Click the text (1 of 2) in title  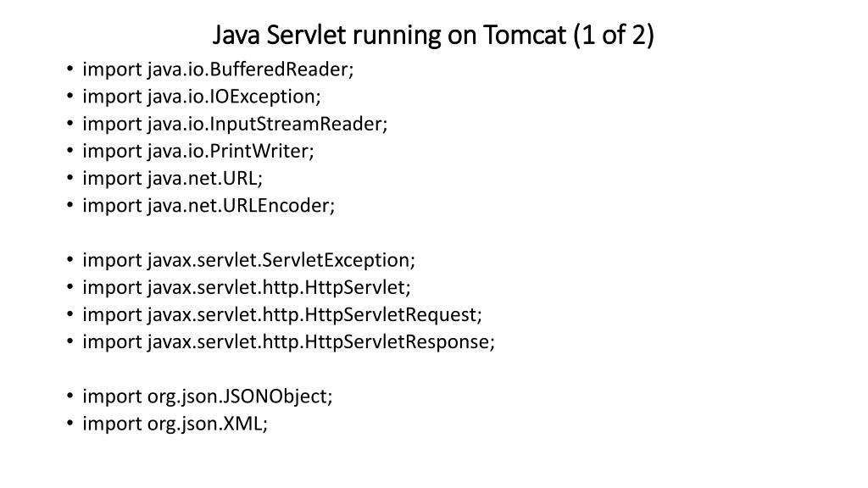(614, 36)
